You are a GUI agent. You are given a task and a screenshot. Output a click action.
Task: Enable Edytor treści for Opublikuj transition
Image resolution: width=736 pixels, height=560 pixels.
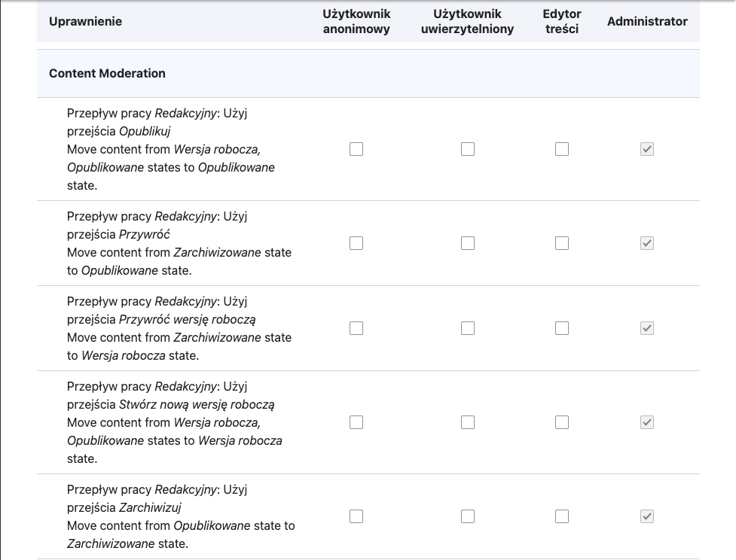point(562,149)
